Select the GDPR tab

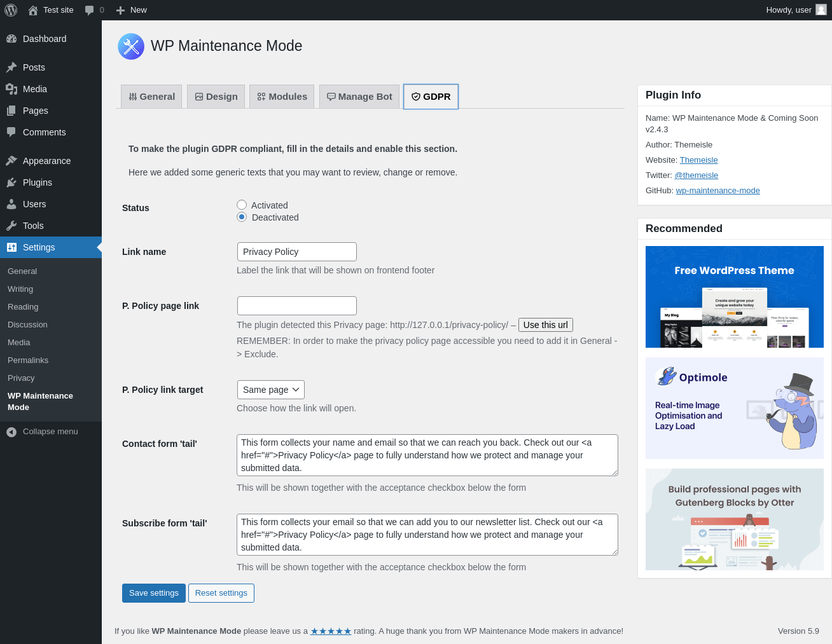pos(431,97)
